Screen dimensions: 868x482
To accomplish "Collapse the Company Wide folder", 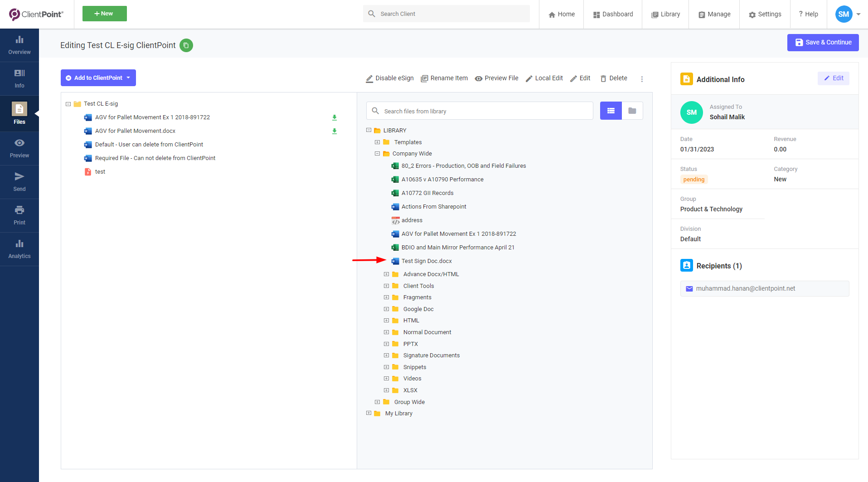I will [x=377, y=153].
